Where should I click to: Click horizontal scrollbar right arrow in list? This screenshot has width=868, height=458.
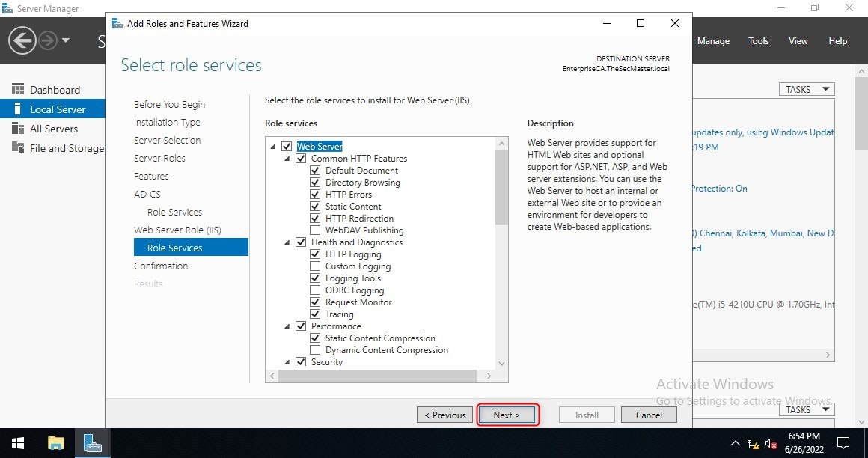(x=489, y=376)
